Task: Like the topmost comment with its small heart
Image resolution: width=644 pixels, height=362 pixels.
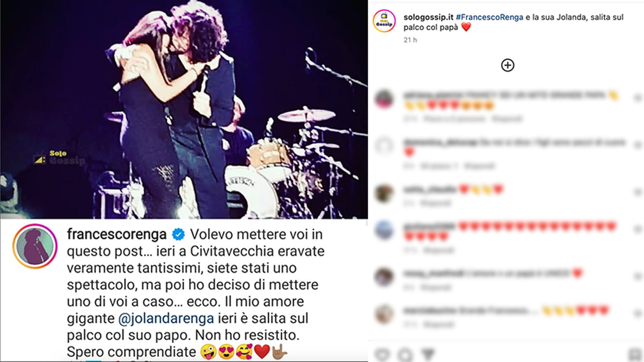Action: 637,98
